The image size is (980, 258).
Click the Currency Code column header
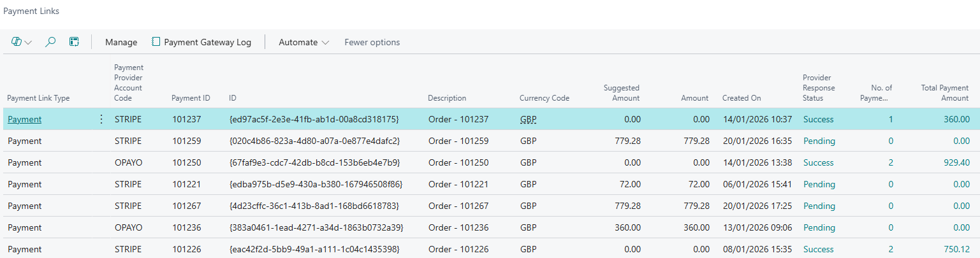click(544, 98)
